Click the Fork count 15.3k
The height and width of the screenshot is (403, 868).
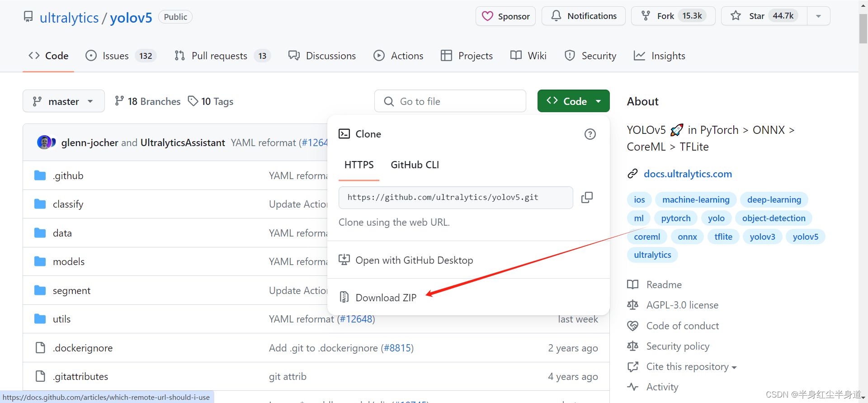[x=692, y=16]
